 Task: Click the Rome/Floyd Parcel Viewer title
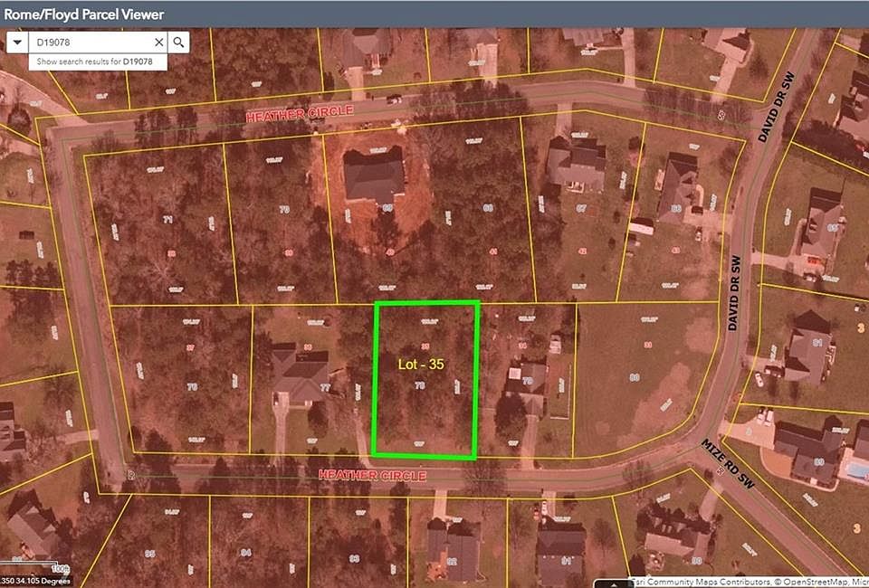(83, 14)
